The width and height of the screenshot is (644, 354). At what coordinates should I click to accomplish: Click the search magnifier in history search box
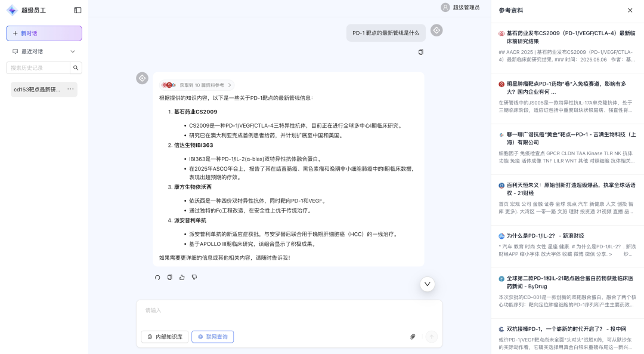76,67
